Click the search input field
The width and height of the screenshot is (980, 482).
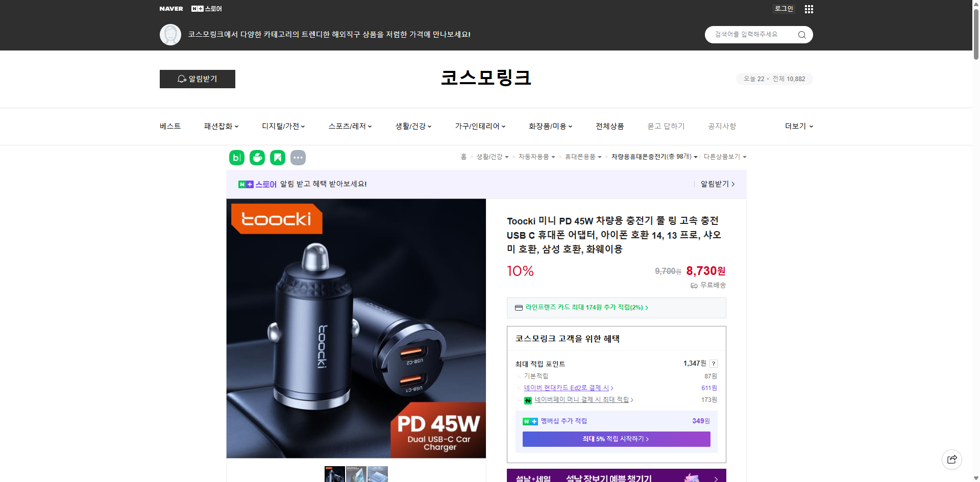tap(750, 35)
